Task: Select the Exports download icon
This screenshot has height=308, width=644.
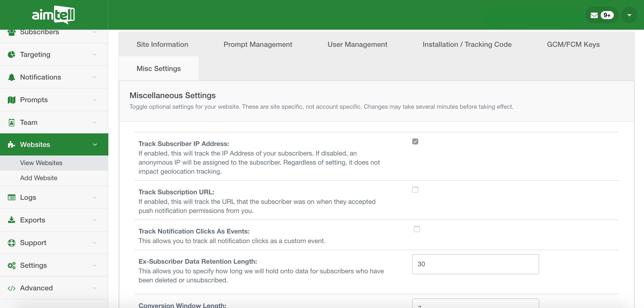Action: [x=12, y=220]
